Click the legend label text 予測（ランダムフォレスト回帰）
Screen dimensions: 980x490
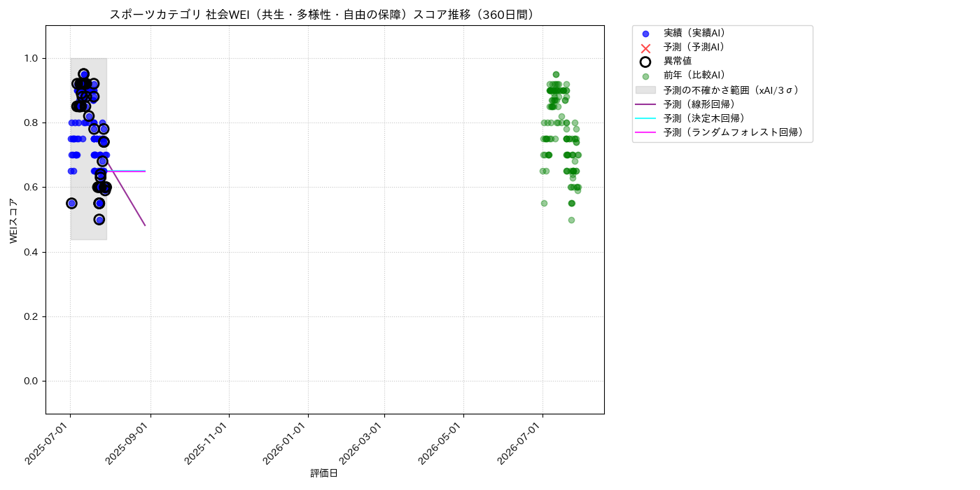click(734, 132)
